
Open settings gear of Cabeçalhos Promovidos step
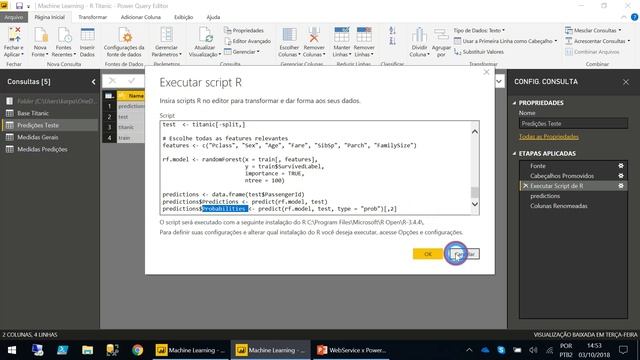click(621, 176)
